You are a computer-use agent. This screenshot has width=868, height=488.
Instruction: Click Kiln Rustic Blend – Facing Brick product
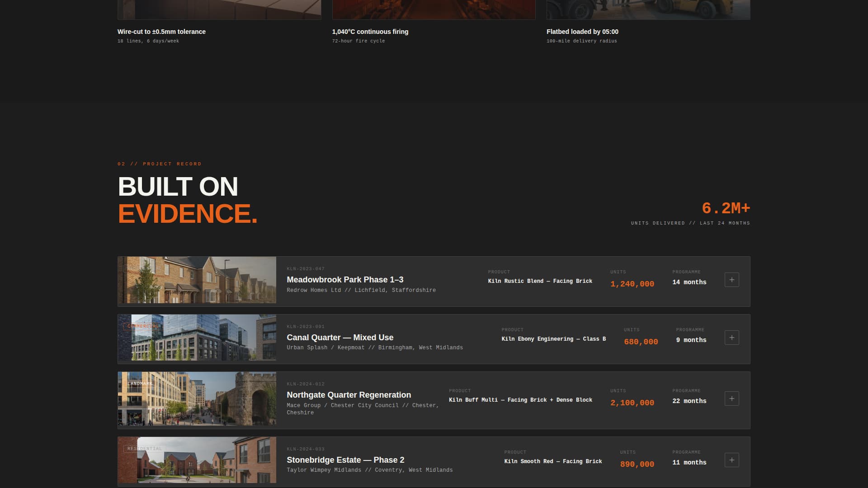(540, 281)
